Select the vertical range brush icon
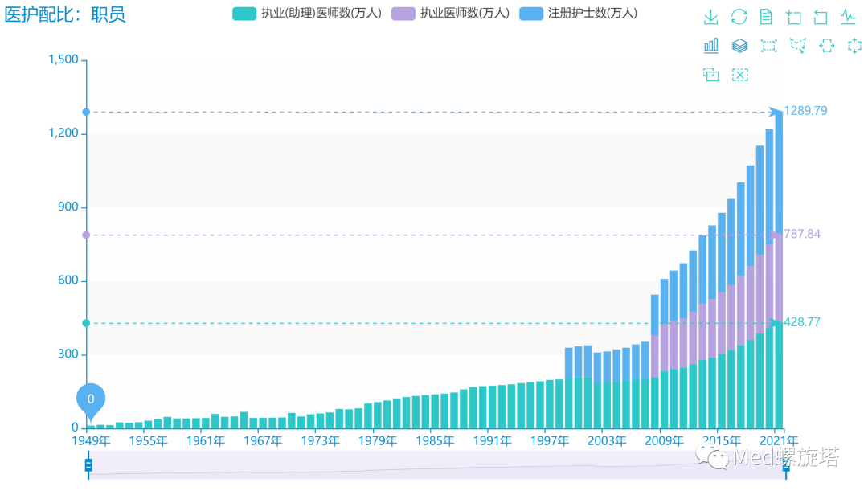Viewport: 868px width, 495px height. [x=854, y=46]
